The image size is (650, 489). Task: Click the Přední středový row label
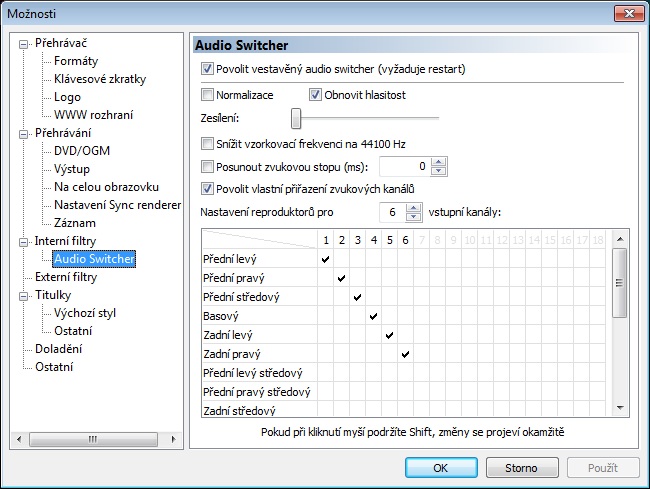coord(241,297)
